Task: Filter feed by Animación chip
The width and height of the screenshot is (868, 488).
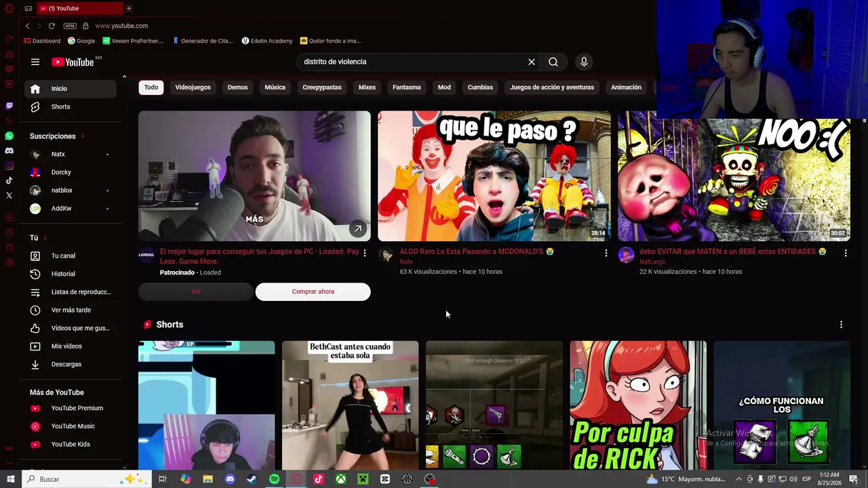Action: click(626, 87)
